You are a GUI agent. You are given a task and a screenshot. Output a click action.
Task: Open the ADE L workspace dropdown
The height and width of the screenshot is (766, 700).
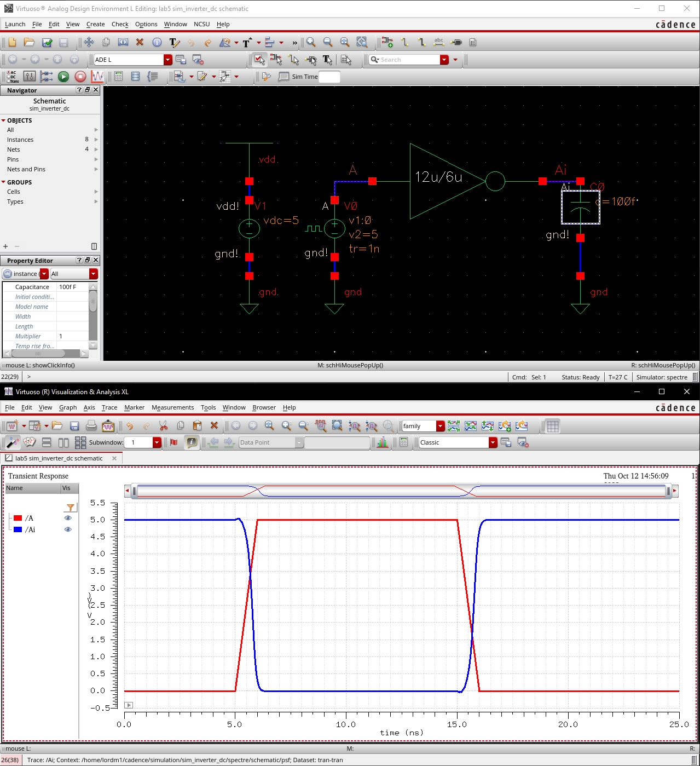(168, 60)
